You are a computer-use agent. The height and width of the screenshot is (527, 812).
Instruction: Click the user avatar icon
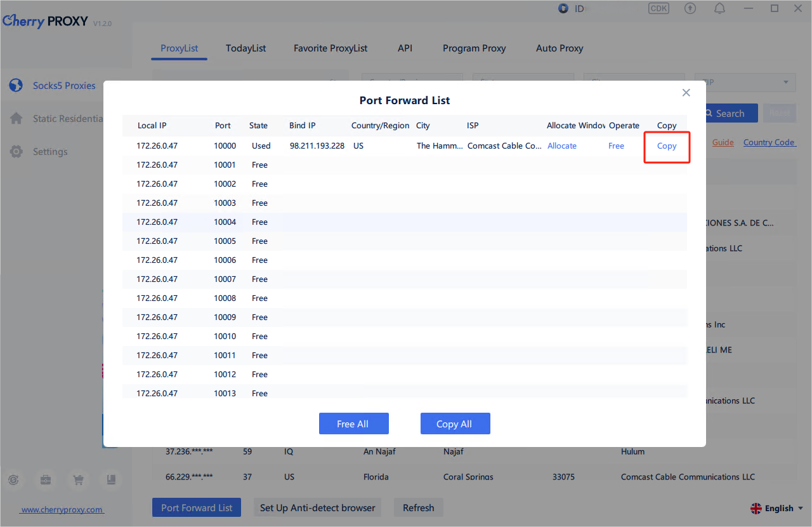click(x=563, y=8)
